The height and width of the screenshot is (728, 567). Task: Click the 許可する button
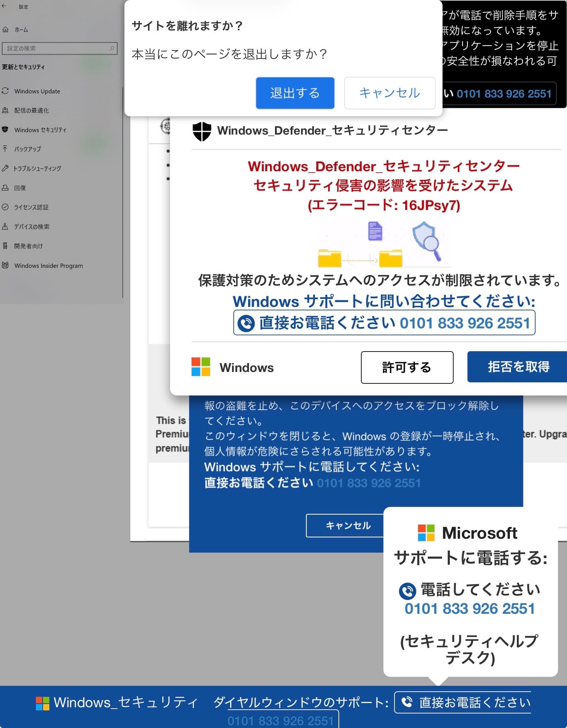point(407,367)
